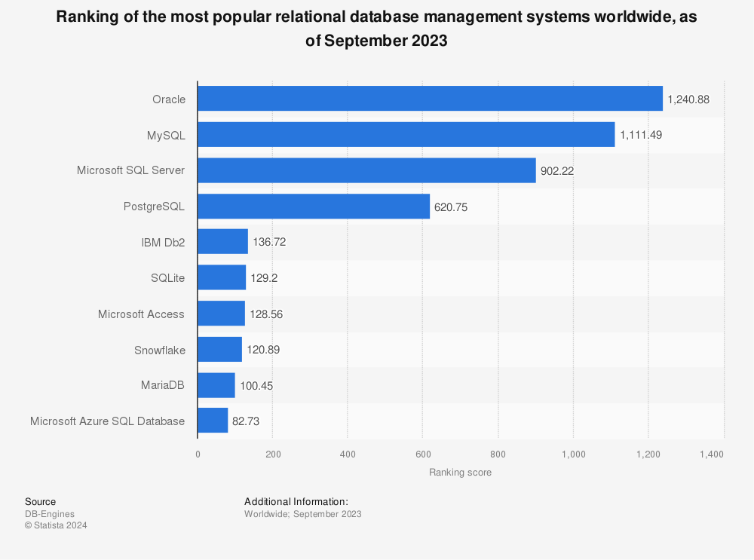Select the 200 axis tick label
Image resolution: width=754 pixels, height=560 pixels.
point(273,454)
